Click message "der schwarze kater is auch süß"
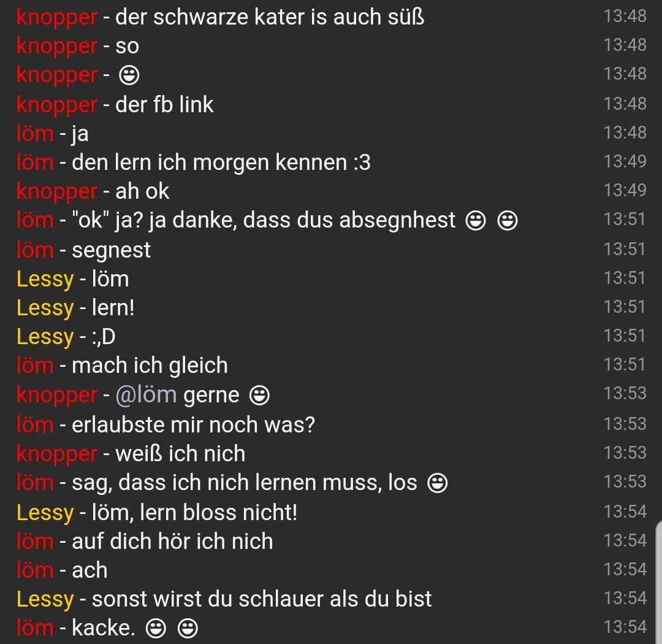This screenshot has width=662, height=644. (270, 17)
